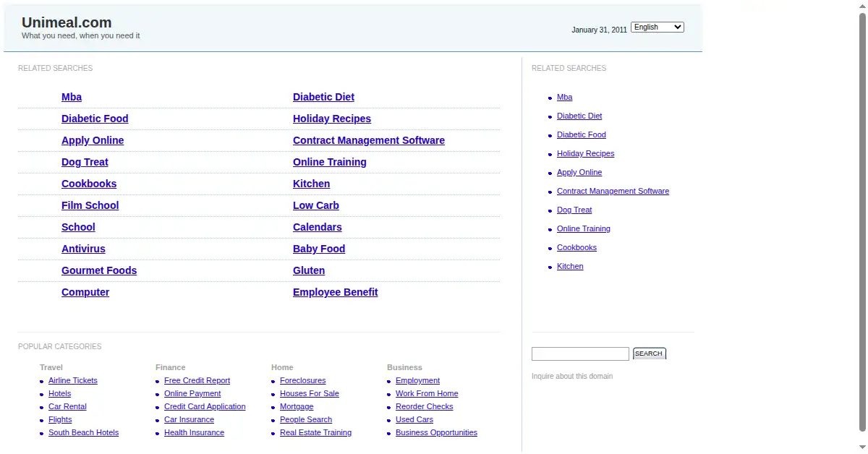Open the sidebar Online Training link

[x=584, y=228]
